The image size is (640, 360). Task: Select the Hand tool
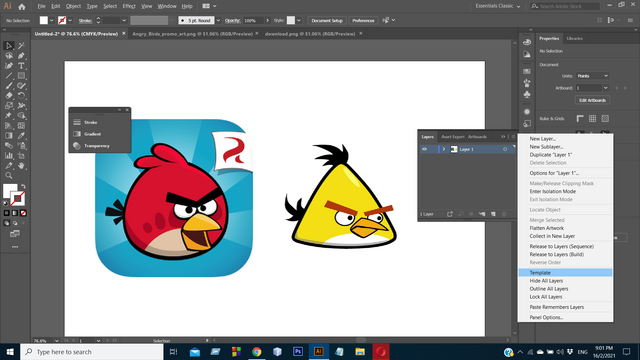coord(21,166)
